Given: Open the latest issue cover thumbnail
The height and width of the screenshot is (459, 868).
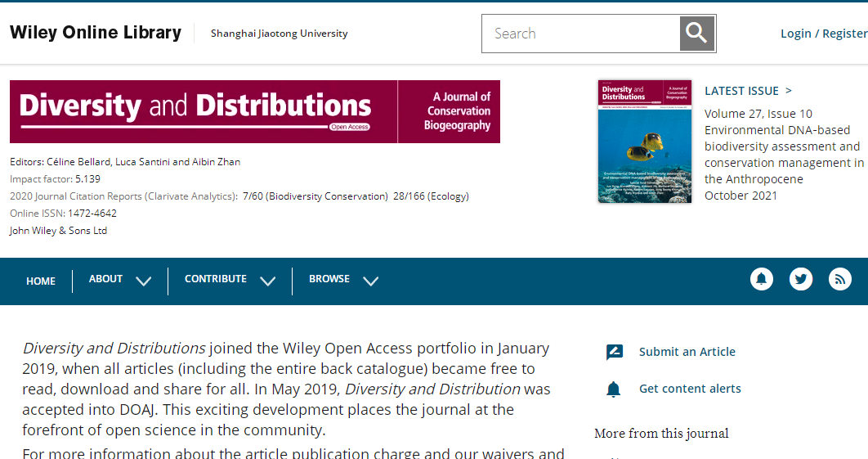Looking at the screenshot, I should [x=645, y=141].
